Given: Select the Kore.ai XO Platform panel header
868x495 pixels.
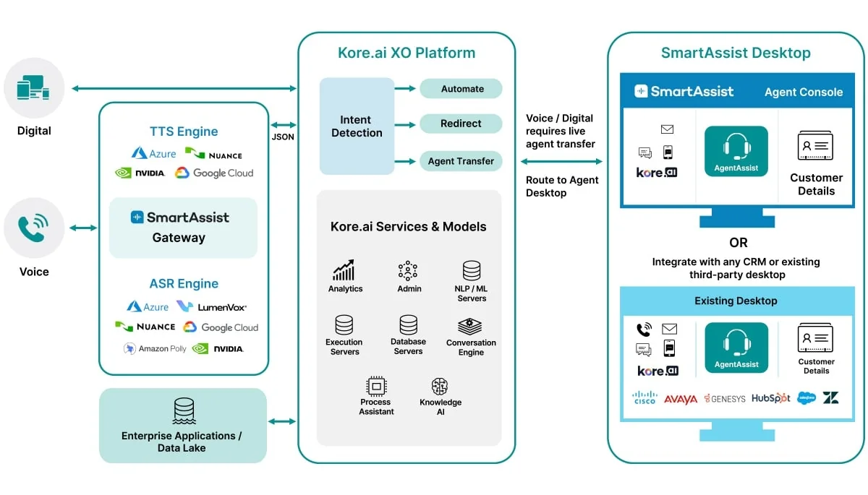Looking at the screenshot, I should (x=406, y=52).
